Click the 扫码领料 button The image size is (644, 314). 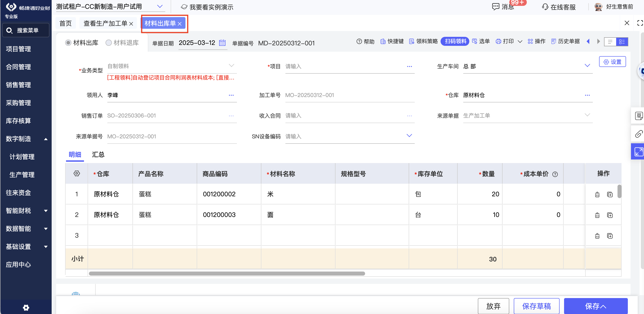coord(455,41)
